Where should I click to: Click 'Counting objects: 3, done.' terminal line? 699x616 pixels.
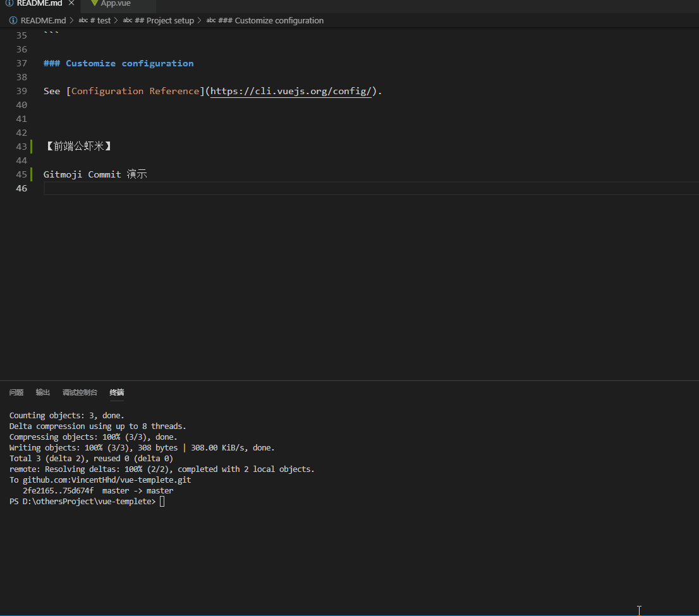pyautogui.click(x=67, y=416)
